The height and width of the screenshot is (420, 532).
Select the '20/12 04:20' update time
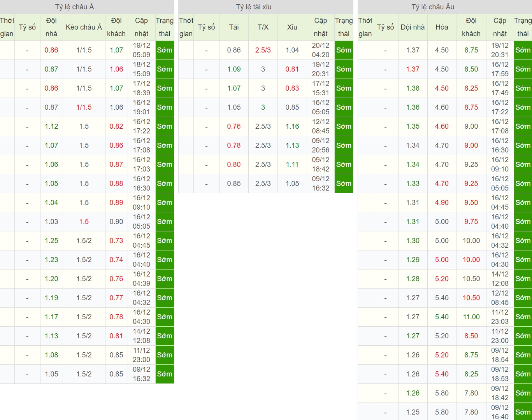point(321,50)
